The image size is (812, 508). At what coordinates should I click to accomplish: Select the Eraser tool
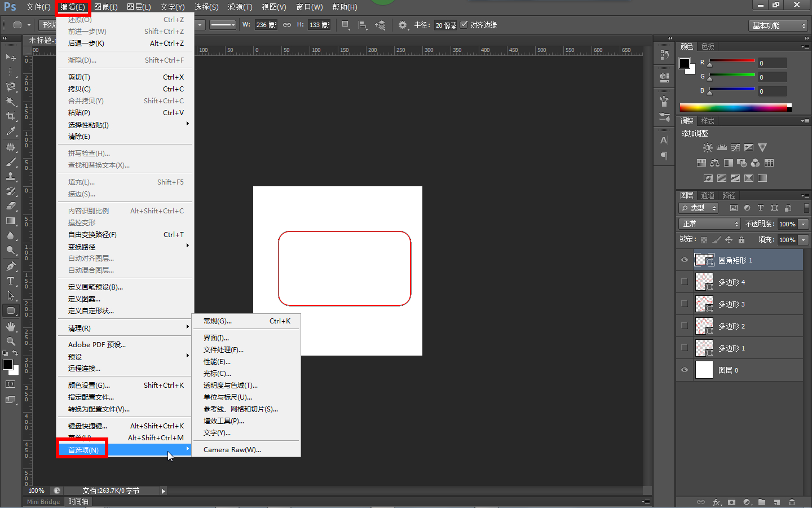[11, 206]
